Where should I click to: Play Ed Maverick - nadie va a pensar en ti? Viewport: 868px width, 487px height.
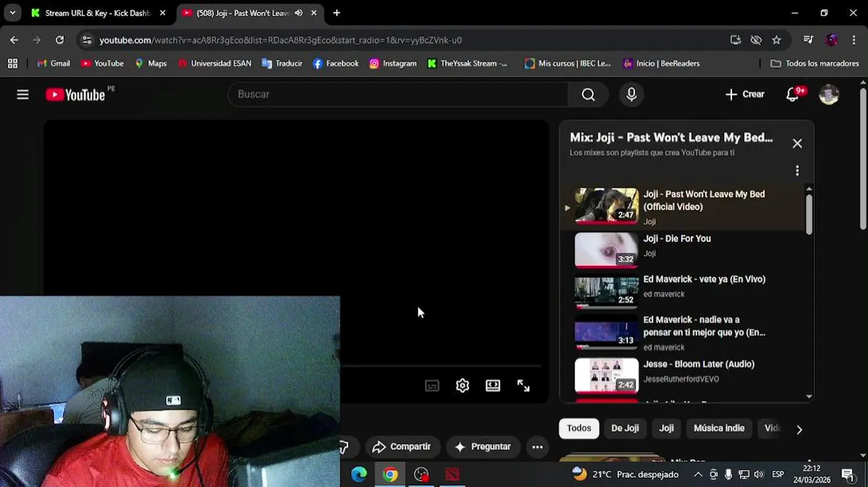(683, 333)
